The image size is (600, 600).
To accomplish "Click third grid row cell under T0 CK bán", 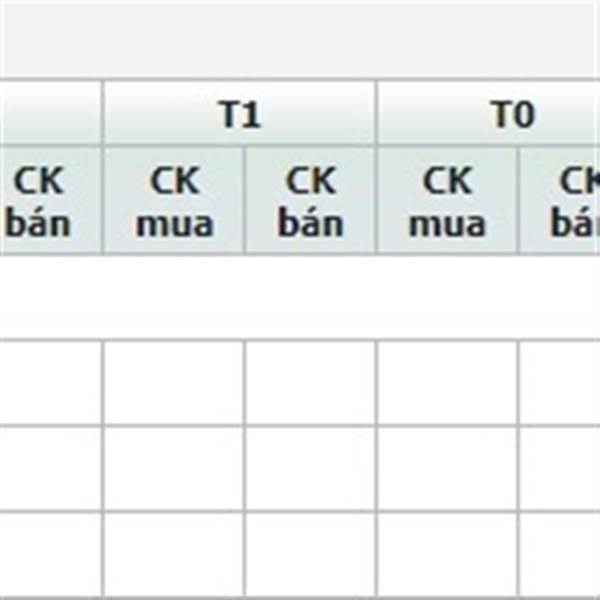I will pos(560,554).
